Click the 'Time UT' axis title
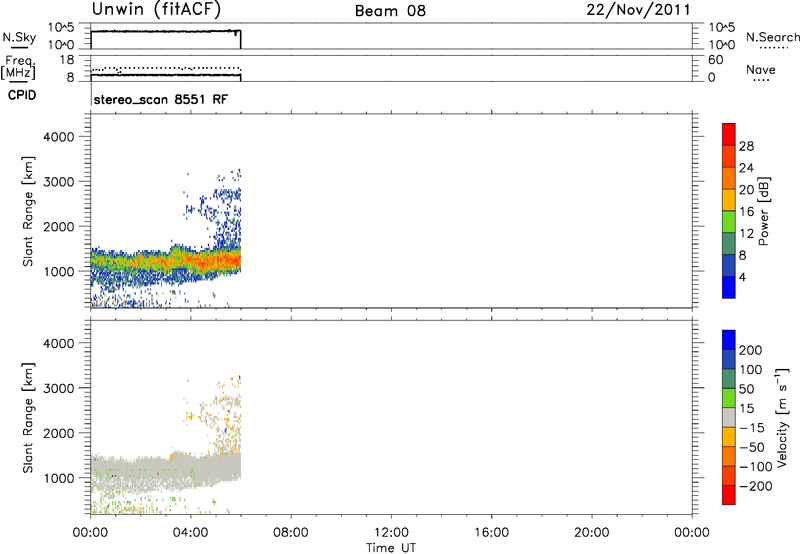 pyautogui.click(x=391, y=547)
